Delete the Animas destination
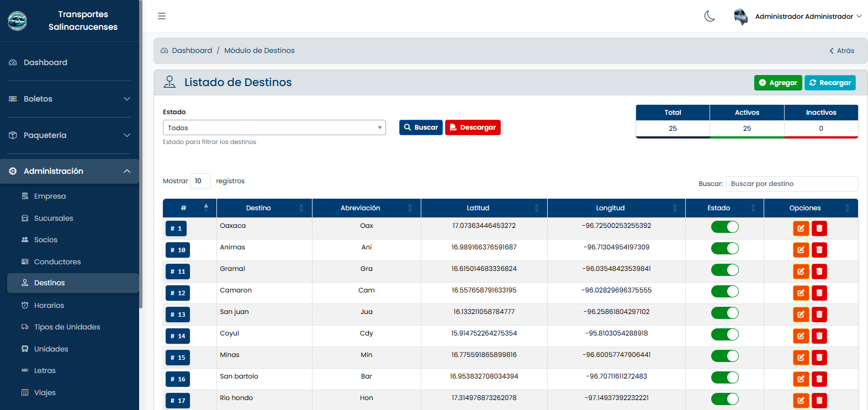Viewport: 868px width, 410px height. point(819,250)
